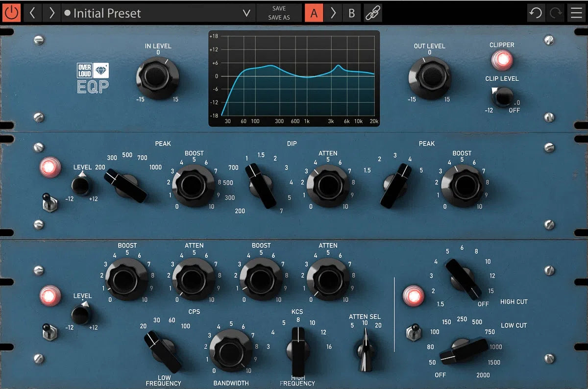Click the SAVE button
The height and width of the screenshot is (389, 588).
[x=279, y=8]
